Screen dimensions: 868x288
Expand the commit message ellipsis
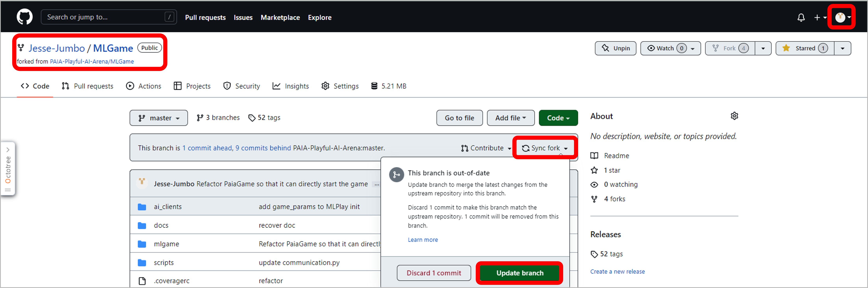tap(376, 184)
